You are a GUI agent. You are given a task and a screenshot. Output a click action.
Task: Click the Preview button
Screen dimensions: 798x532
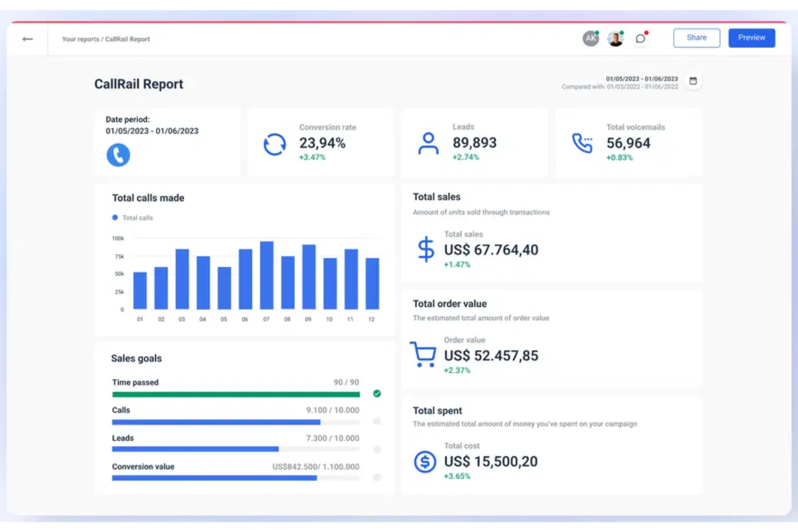click(x=752, y=38)
